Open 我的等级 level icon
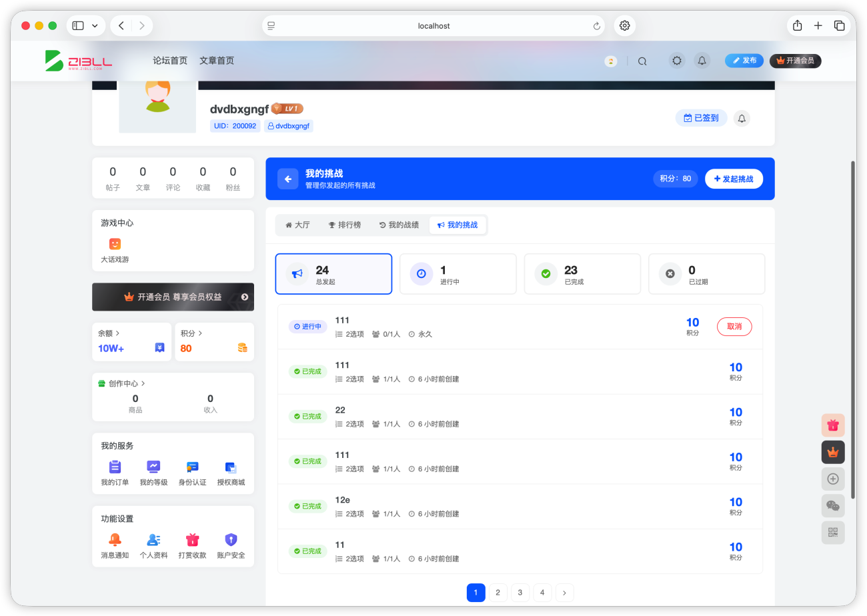This screenshot has height=616, width=867. (153, 467)
